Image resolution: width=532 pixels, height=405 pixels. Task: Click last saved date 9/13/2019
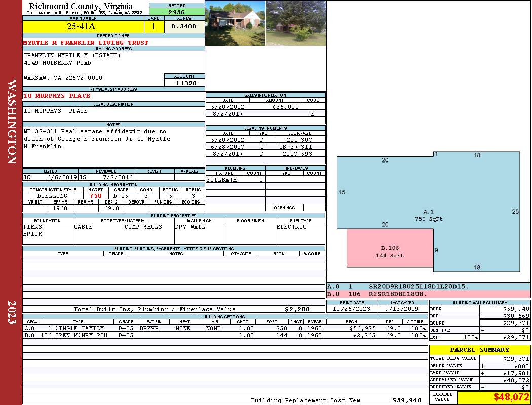point(402,309)
